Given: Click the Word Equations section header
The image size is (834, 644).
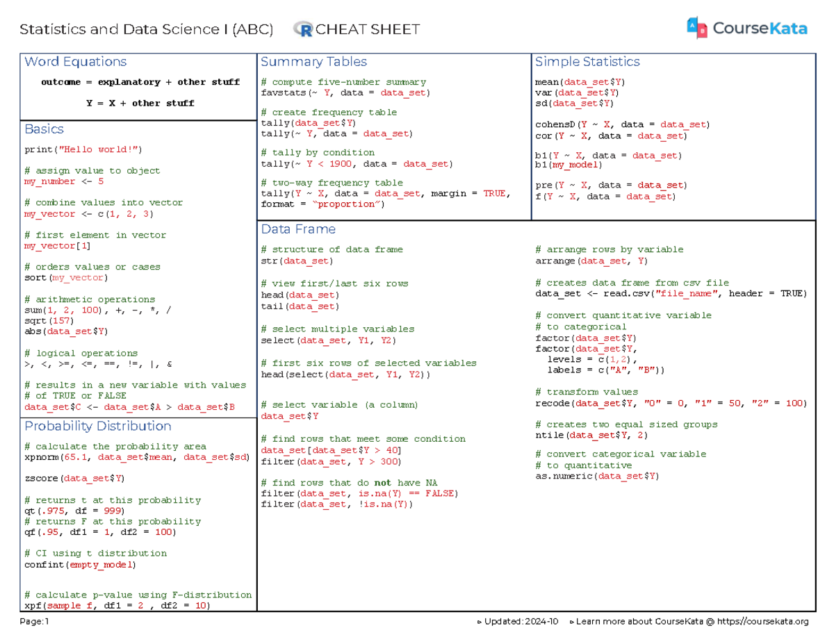Looking at the screenshot, I should pyautogui.click(x=75, y=62).
